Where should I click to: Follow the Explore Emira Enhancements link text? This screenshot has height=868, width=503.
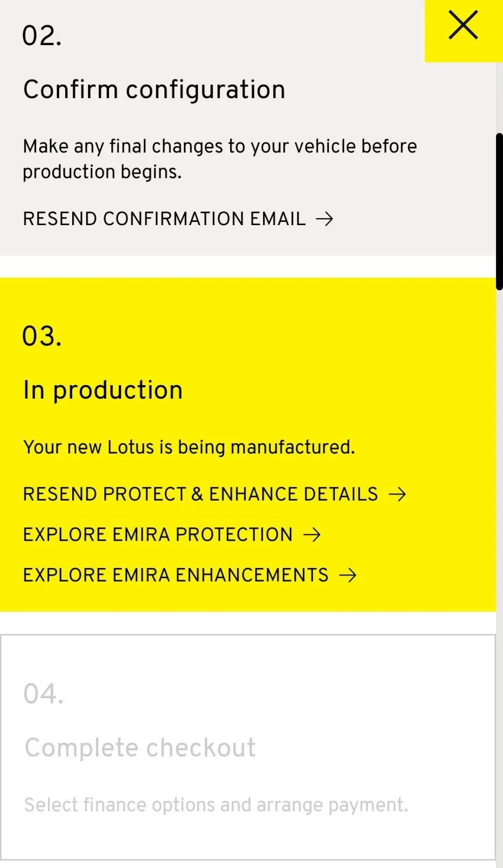[x=175, y=575]
